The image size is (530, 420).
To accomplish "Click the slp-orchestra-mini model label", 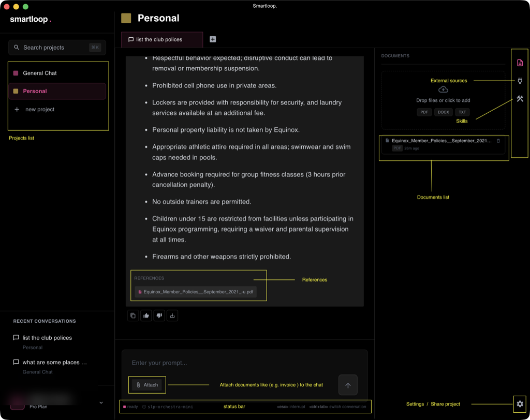I will 168,407.
